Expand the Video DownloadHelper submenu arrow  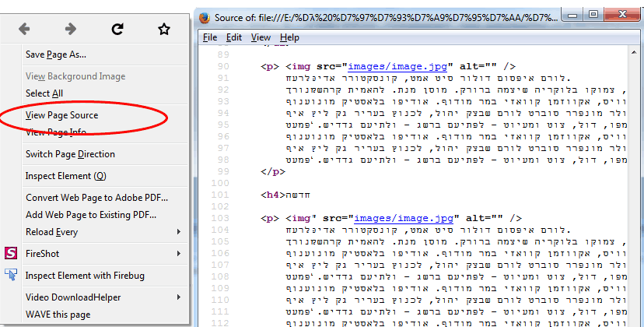click(179, 297)
